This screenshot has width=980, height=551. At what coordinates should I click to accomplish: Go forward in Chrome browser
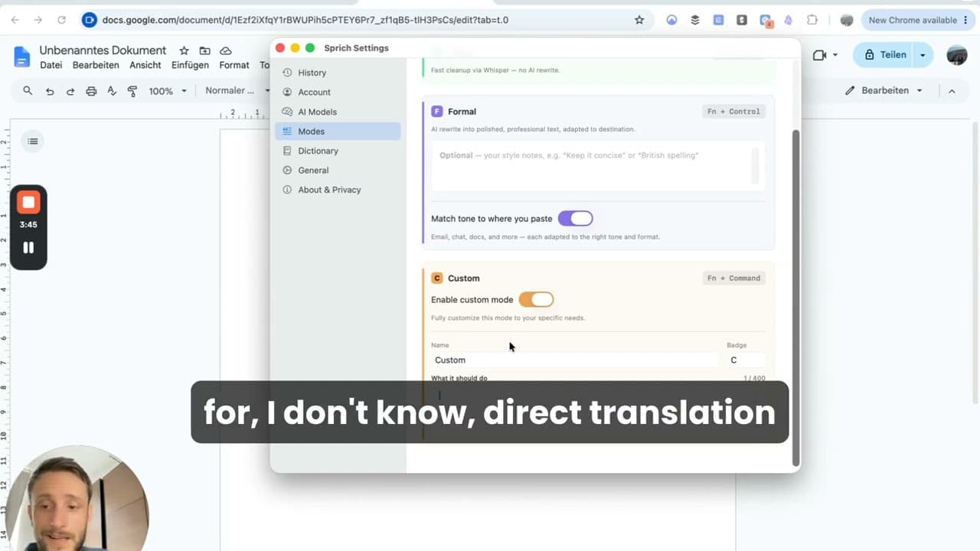(38, 20)
